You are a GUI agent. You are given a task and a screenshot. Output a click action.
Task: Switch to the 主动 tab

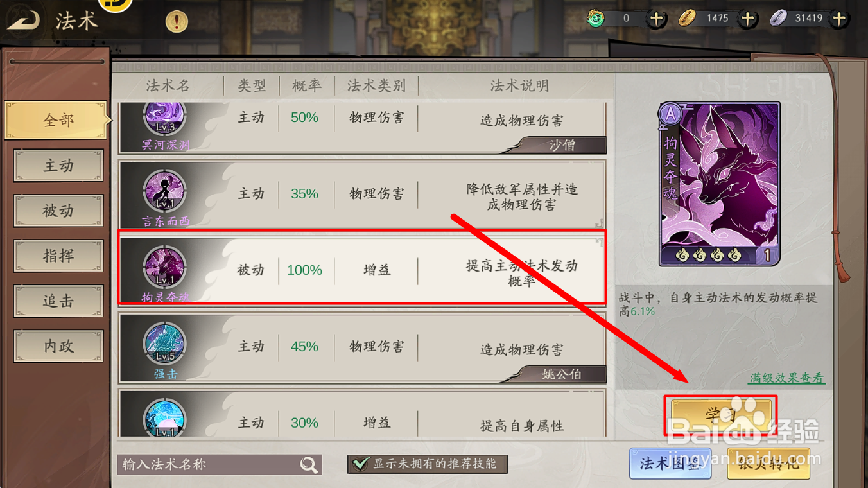click(x=58, y=166)
